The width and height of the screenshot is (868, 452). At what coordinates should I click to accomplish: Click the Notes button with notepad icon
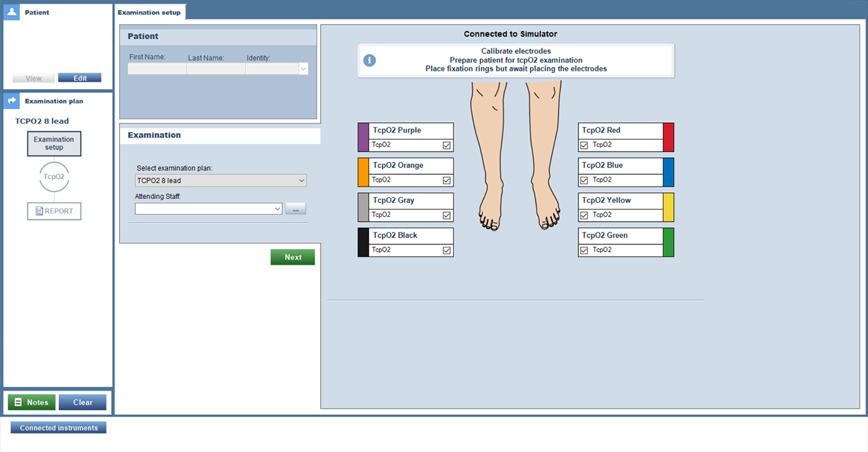tap(32, 402)
